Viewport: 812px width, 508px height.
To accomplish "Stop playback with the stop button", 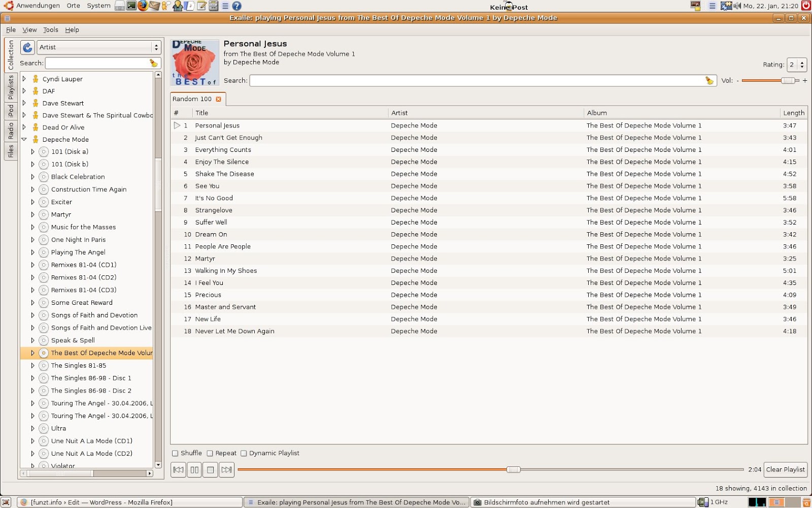I will tap(211, 470).
